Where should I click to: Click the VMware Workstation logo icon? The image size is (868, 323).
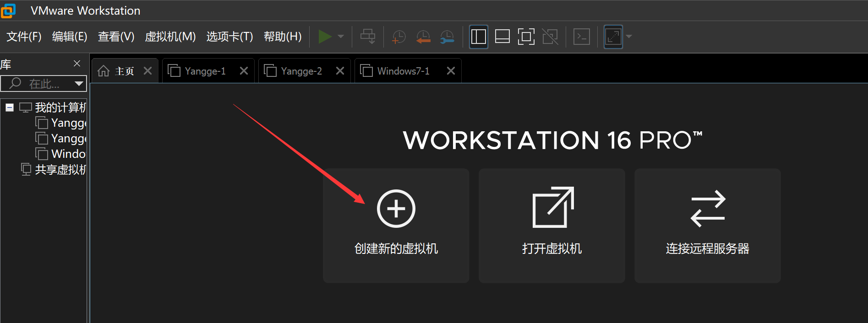click(x=8, y=11)
